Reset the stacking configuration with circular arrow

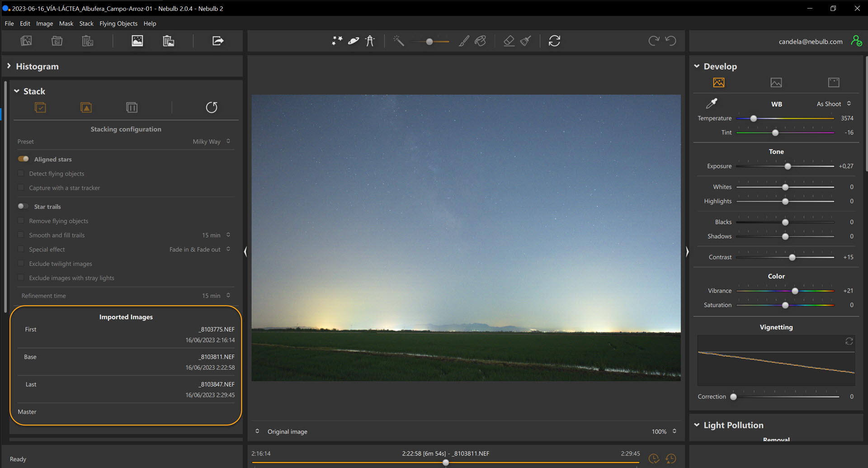tap(212, 108)
